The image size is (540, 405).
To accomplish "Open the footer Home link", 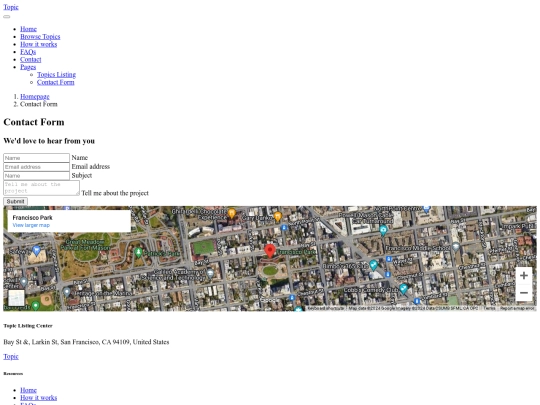I will [28, 390].
